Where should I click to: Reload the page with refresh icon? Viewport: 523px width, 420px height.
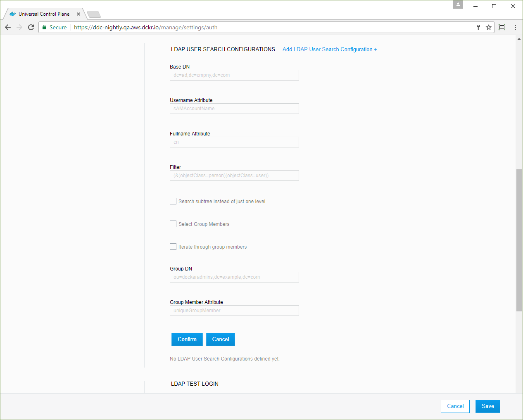coord(31,27)
